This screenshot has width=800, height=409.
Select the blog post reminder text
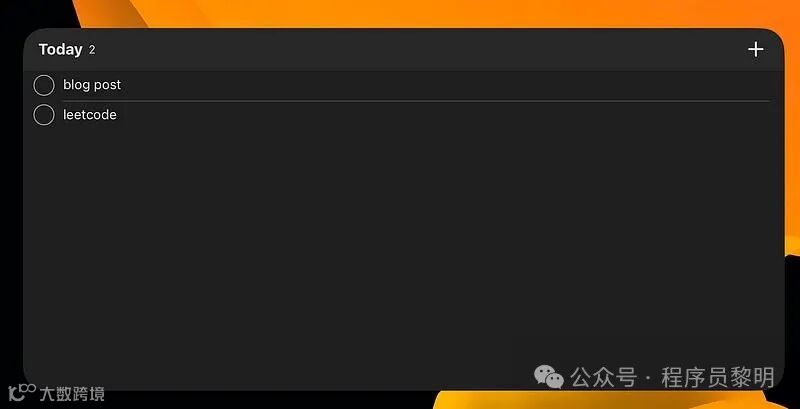92,85
